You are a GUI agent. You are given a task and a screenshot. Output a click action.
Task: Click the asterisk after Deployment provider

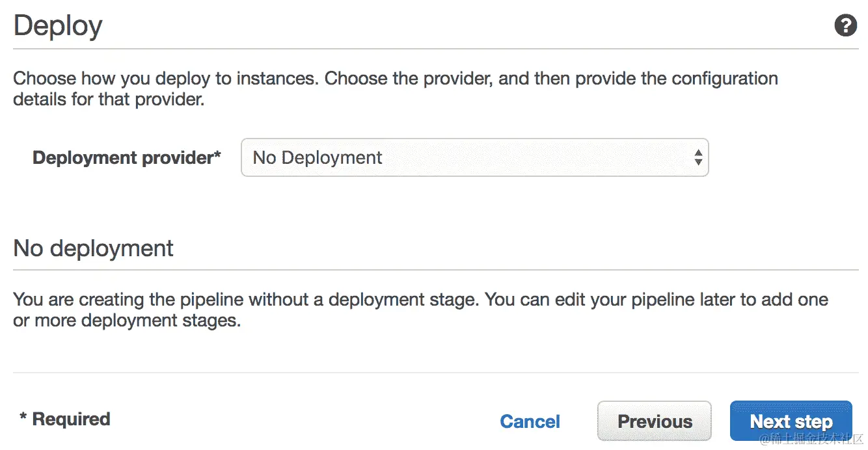(x=217, y=156)
